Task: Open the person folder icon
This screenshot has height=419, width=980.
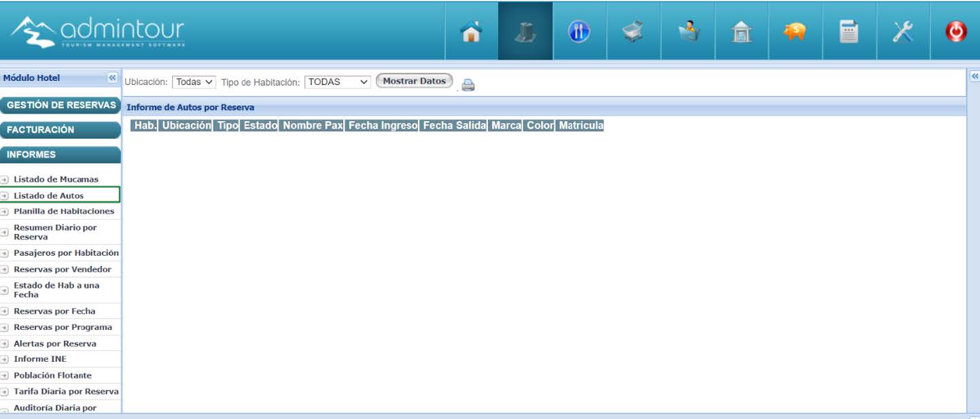Action: pyautogui.click(x=688, y=31)
